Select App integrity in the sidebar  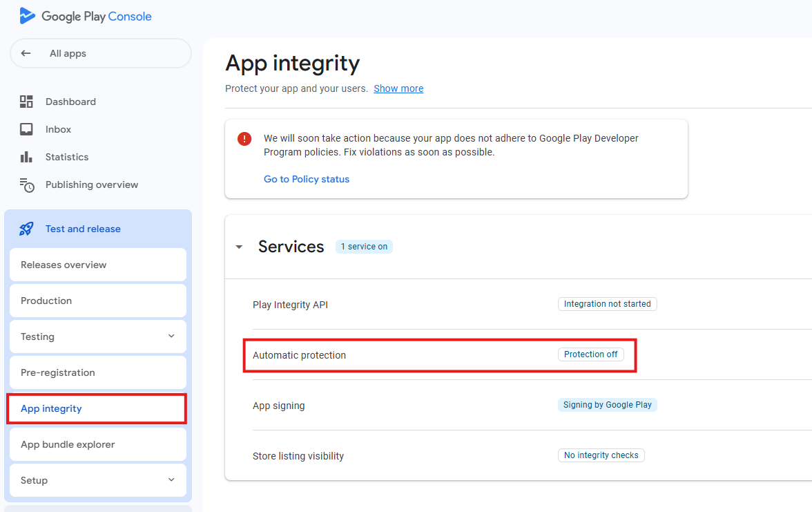pos(97,408)
